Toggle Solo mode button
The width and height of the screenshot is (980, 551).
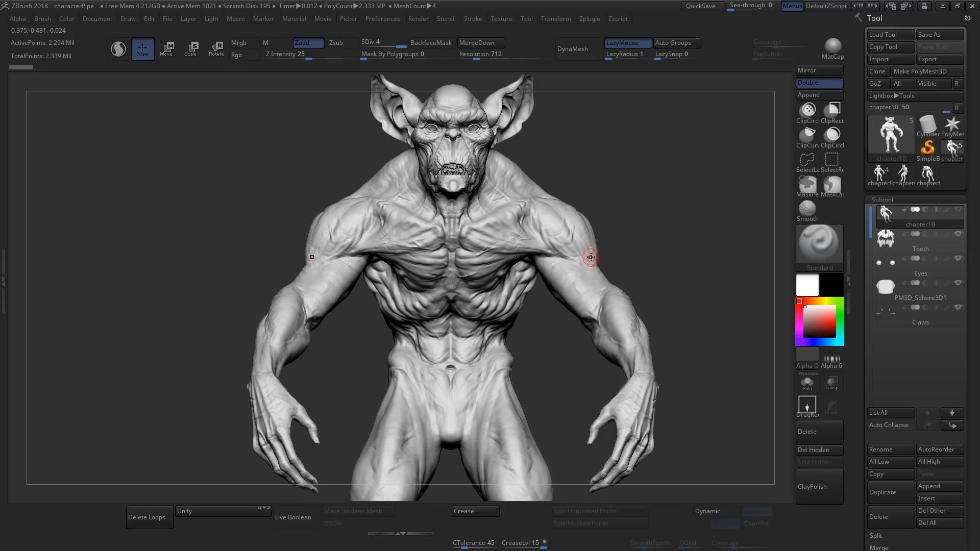pos(807,383)
